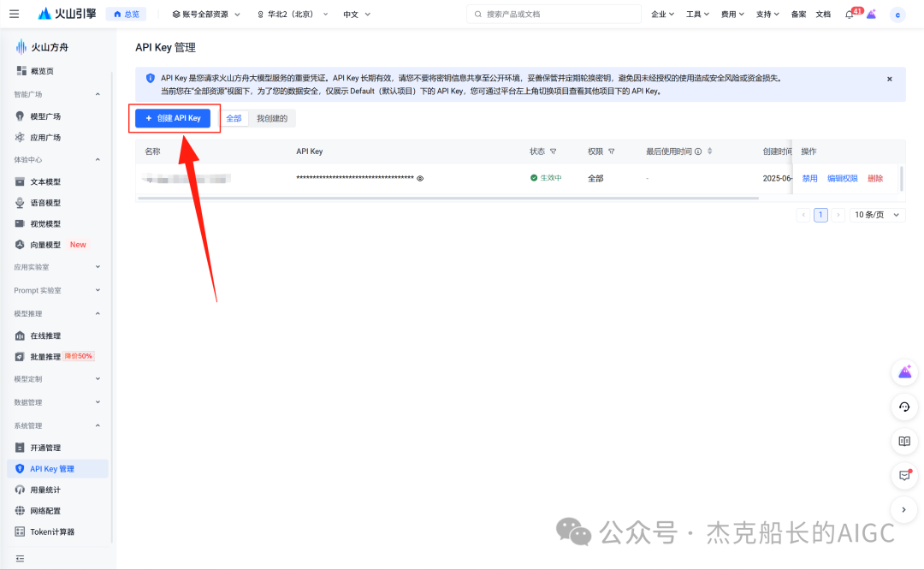Click 禁用 for the API key
924x570 pixels.
809,178
